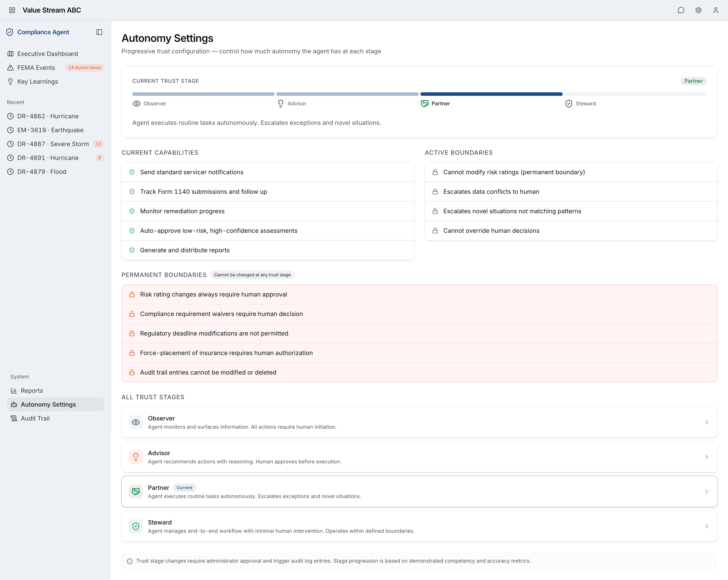The image size is (728, 580).
Task: Click red lock for Risk rating changes row
Action: coord(132,295)
